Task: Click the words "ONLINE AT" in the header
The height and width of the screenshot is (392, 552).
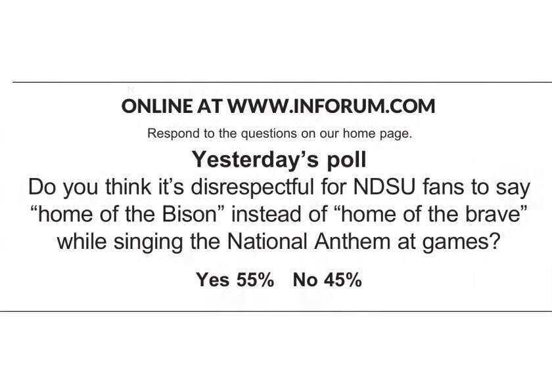Action: [x=172, y=106]
